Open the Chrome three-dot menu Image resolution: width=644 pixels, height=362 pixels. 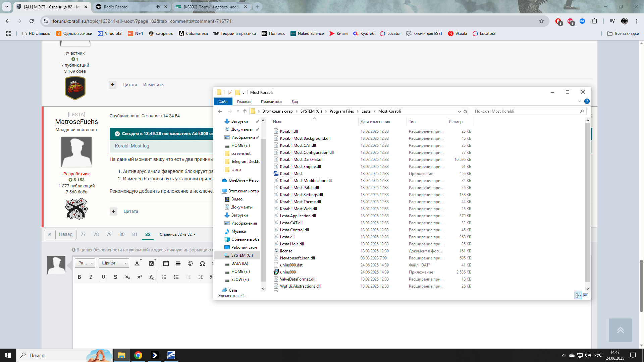pos(637,21)
